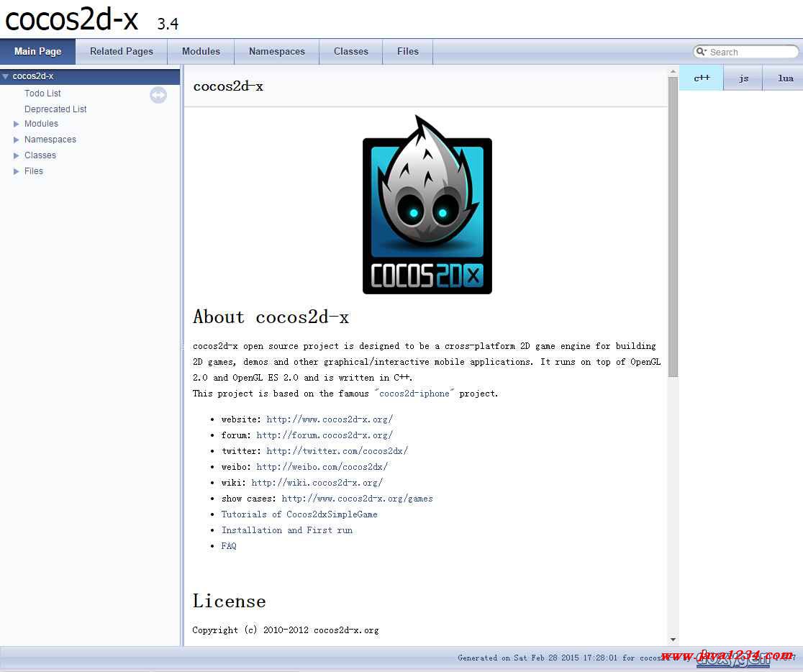Screen dimensions: 803x672
Task: Open Modules item in sidebar tree
Action: click(x=41, y=124)
